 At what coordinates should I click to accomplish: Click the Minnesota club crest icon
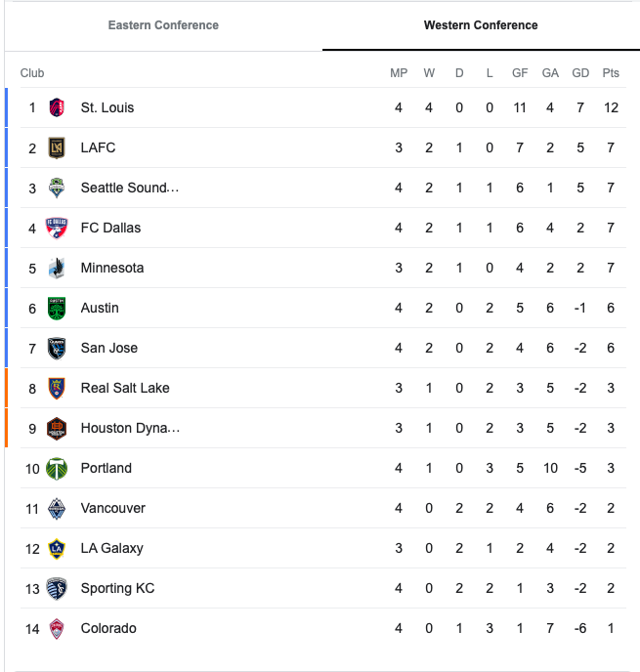[57, 268]
